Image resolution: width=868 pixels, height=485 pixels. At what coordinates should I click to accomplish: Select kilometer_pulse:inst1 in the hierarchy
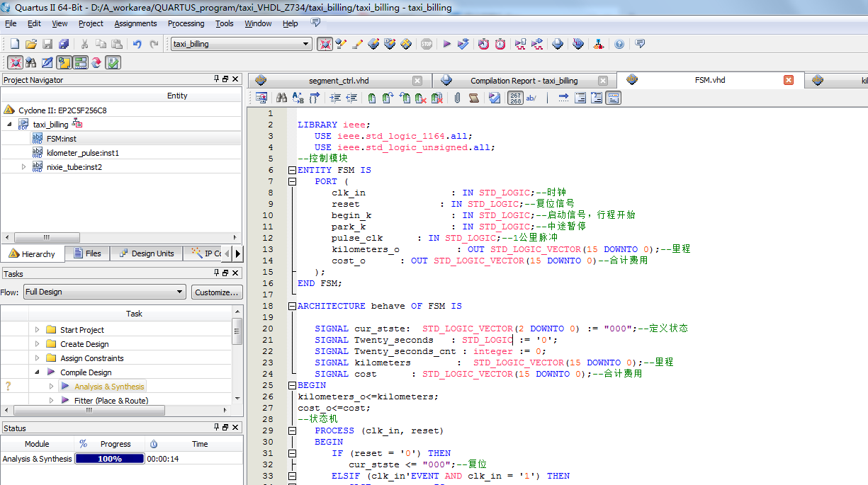coord(82,153)
